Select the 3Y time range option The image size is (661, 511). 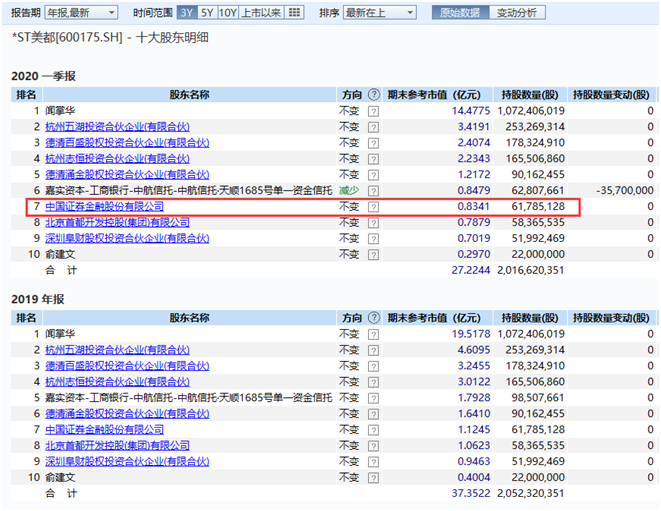click(187, 13)
